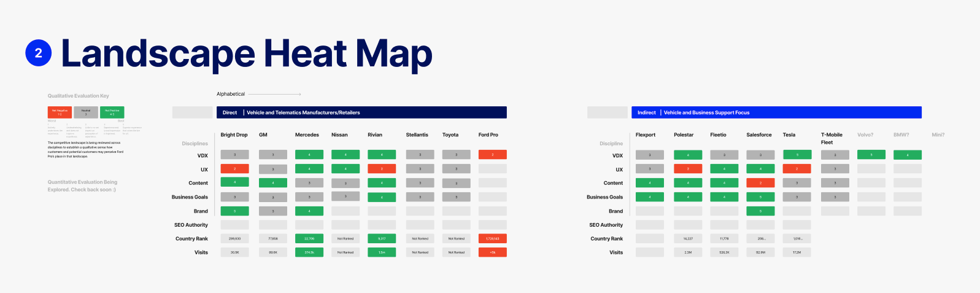Screen dimensions: 980x293
Task: Select the Ford Pro column header
Action: click(488, 135)
